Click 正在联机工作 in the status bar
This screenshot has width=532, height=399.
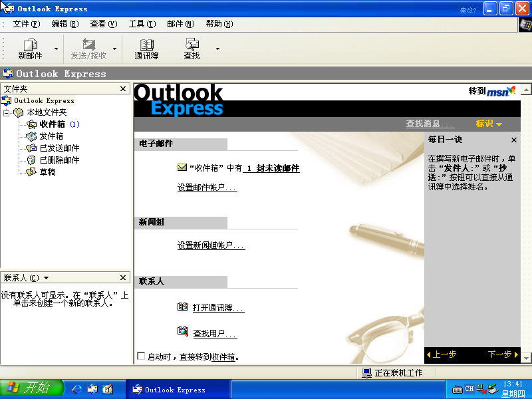pyautogui.click(x=398, y=373)
